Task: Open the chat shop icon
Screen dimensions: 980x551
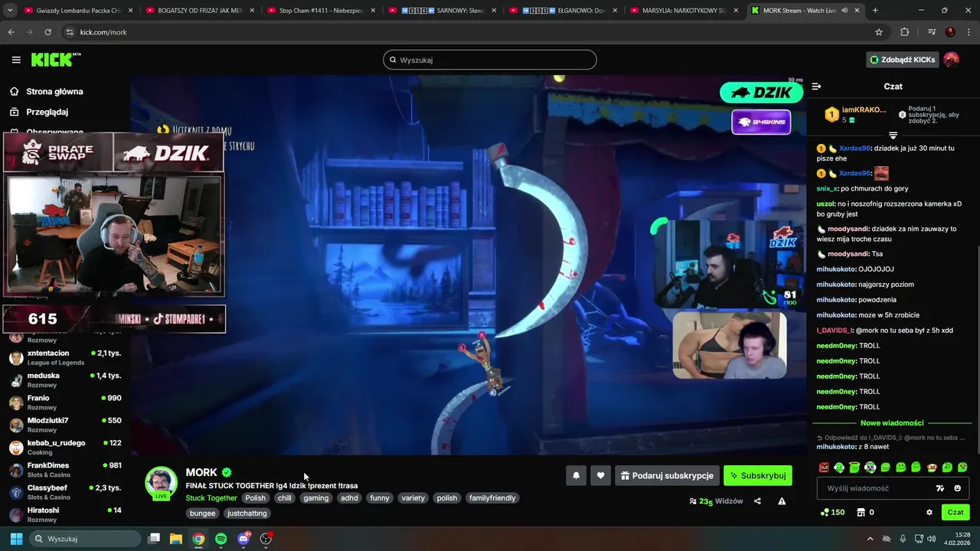Action: pos(861,513)
